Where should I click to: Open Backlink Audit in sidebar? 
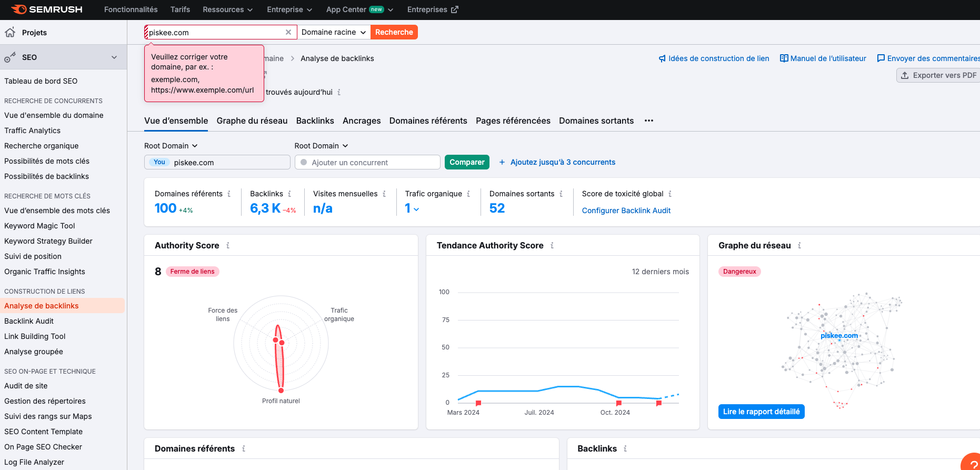[x=29, y=321]
